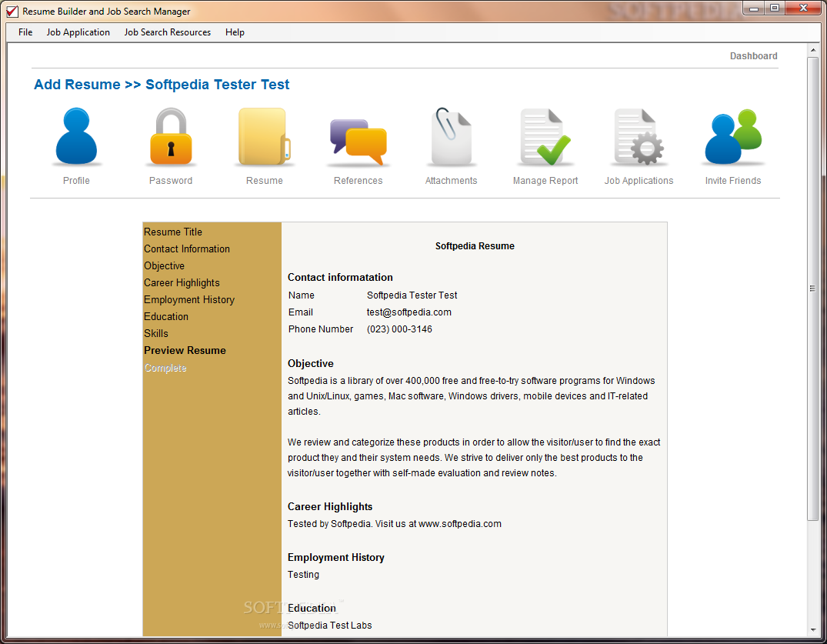Click the Add Resume page heading
This screenshot has height=644, width=827.
pos(162,85)
